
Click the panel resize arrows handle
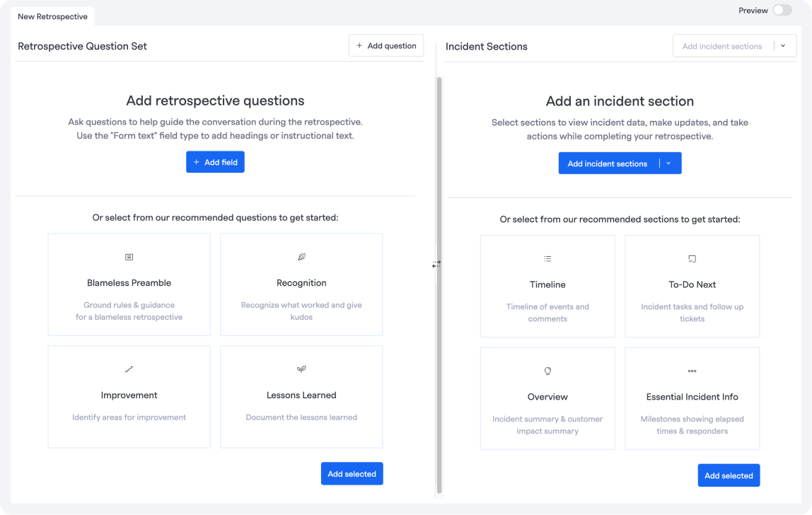436,265
